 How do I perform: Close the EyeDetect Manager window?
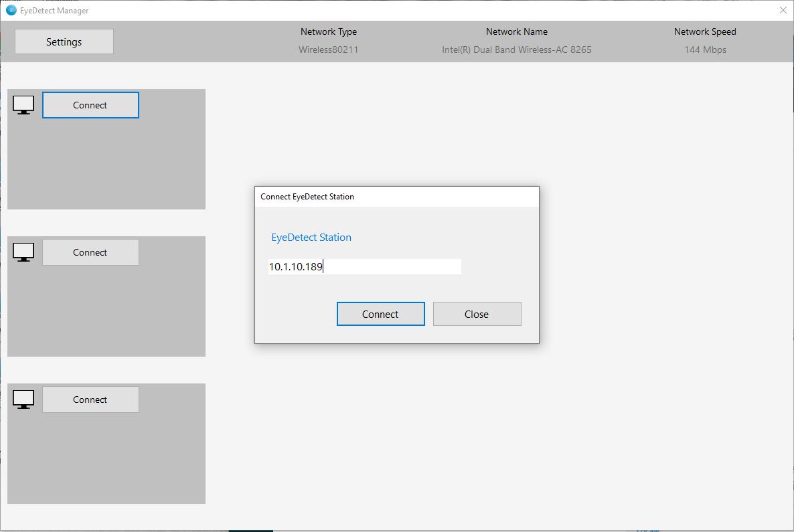pyautogui.click(x=783, y=10)
